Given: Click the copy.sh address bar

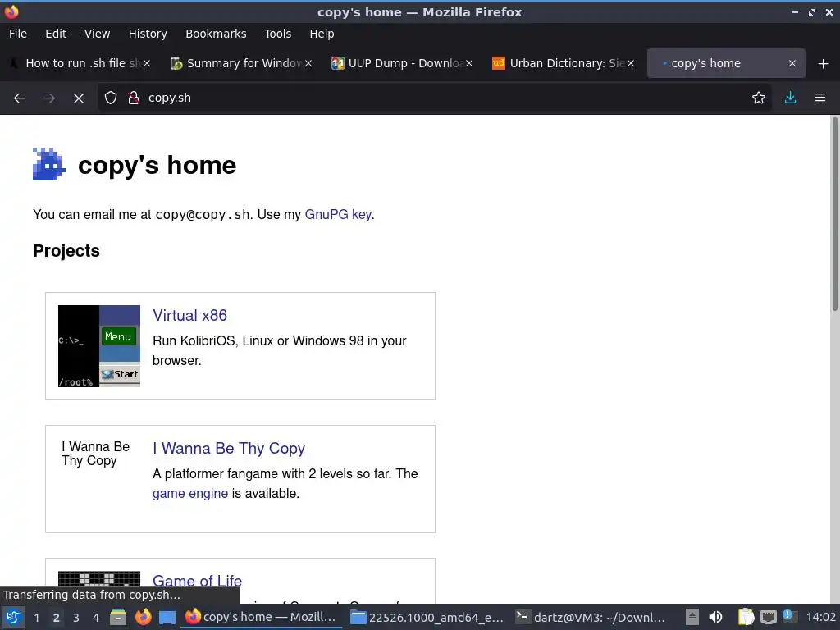Looking at the screenshot, I should click(x=434, y=98).
